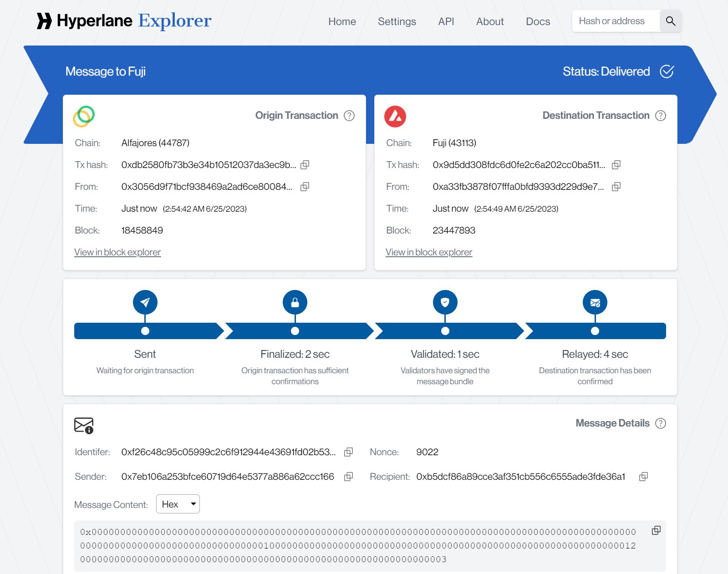The width and height of the screenshot is (728, 574).
Task: Click the 'Finalized: 2 sec' label
Action: (295, 354)
